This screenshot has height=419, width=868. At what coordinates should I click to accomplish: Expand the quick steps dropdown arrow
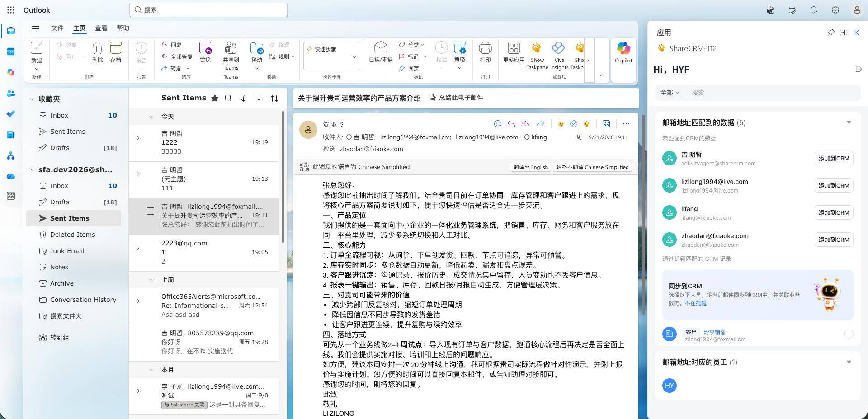[x=354, y=57]
